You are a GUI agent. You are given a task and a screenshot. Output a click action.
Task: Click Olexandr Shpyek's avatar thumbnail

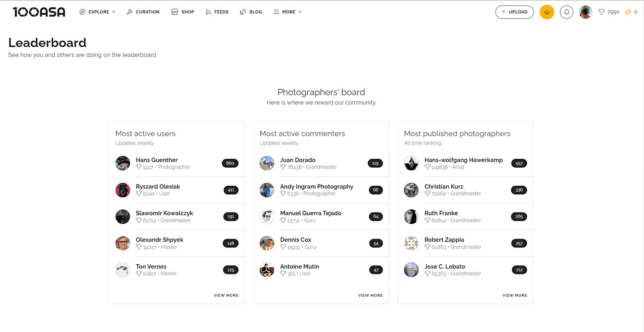click(x=123, y=243)
